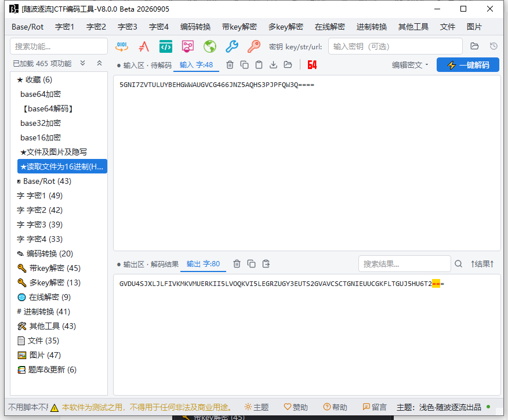Click the binary 0101 conversion icon

[122, 46]
